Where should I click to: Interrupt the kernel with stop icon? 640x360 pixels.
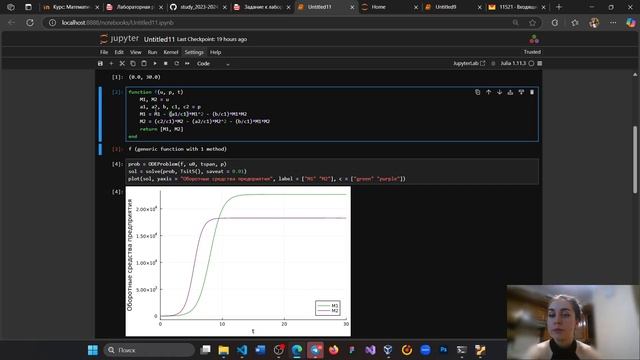166,64
